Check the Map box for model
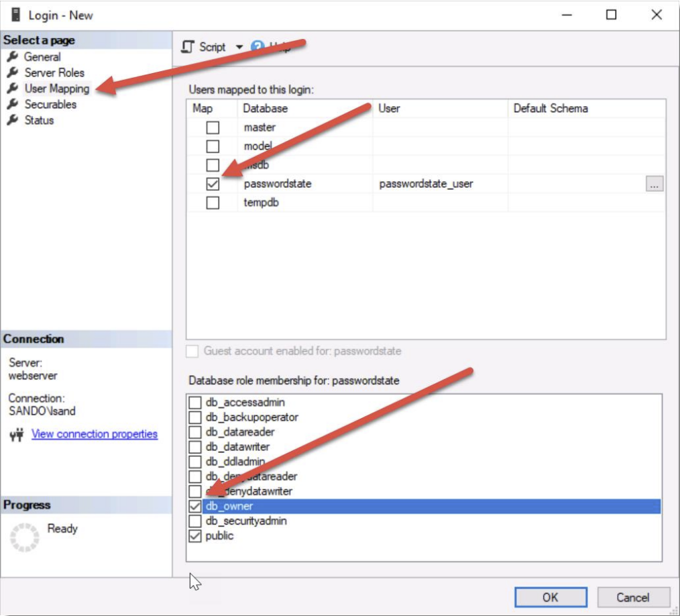The image size is (680, 616). (x=213, y=146)
